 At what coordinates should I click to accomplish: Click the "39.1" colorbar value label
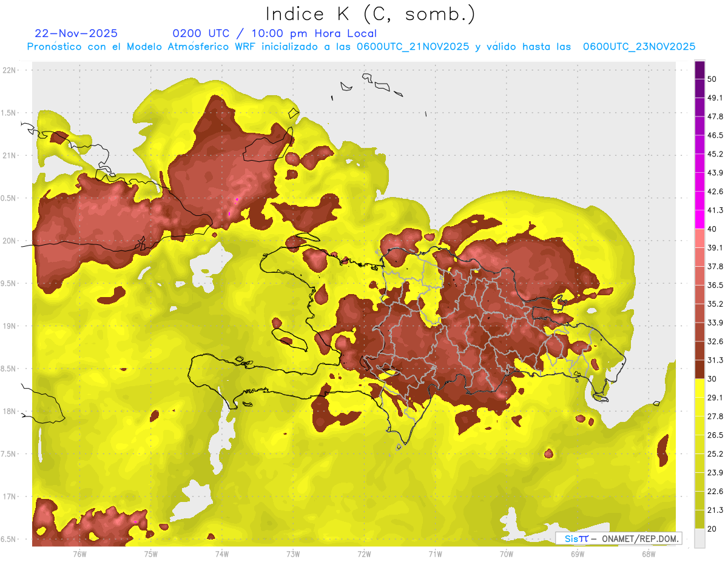tap(715, 247)
